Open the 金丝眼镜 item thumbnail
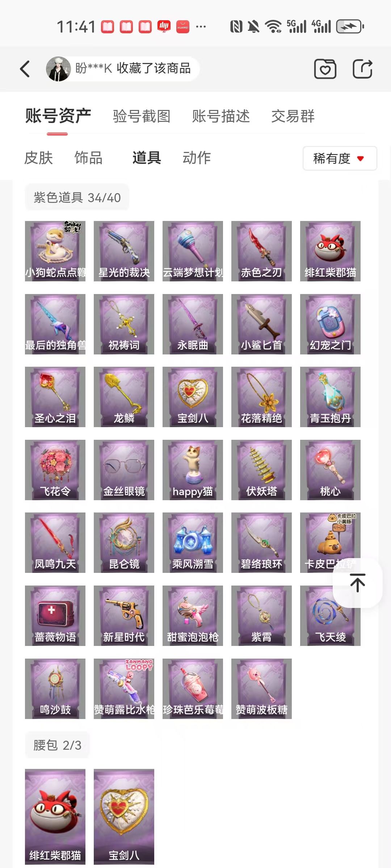Viewport: 391px width, 868px height. [124, 470]
